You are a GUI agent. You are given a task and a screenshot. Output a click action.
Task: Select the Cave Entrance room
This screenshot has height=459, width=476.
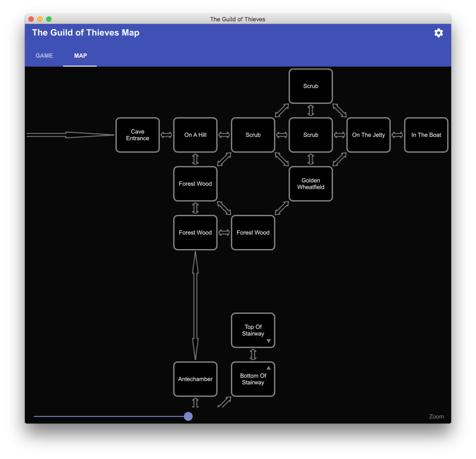(x=138, y=135)
